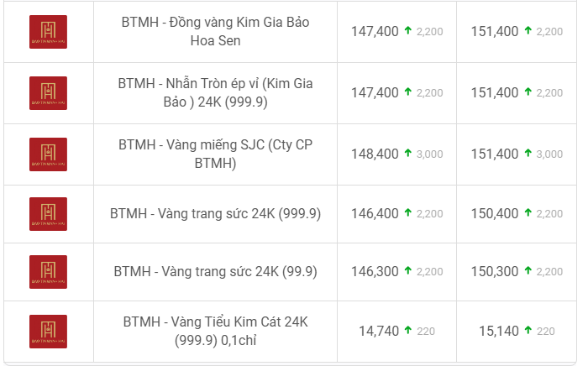The width and height of the screenshot is (588, 366).
Task: Click the up arrow next to the 150,300 sell price
Action: click(x=528, y=270)
